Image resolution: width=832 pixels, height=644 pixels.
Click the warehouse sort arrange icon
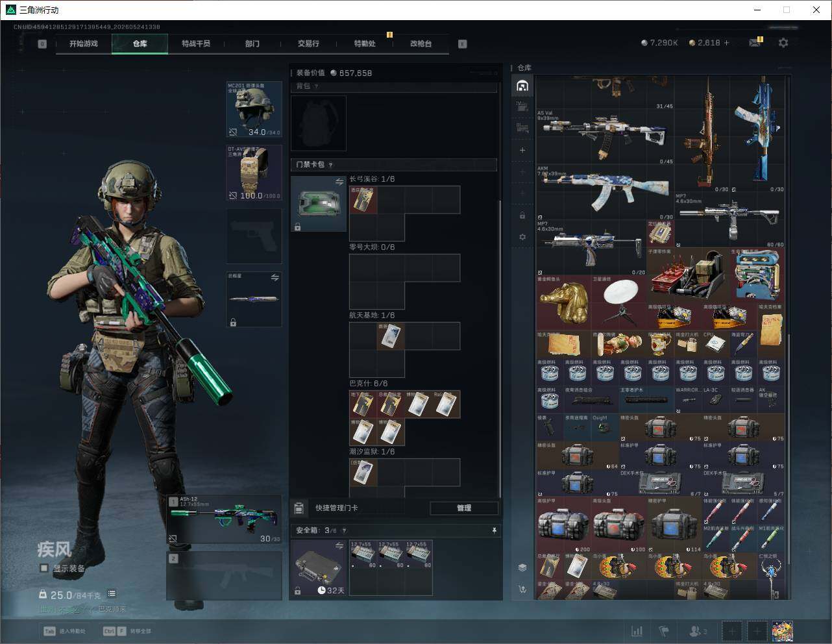pos(522,589)
